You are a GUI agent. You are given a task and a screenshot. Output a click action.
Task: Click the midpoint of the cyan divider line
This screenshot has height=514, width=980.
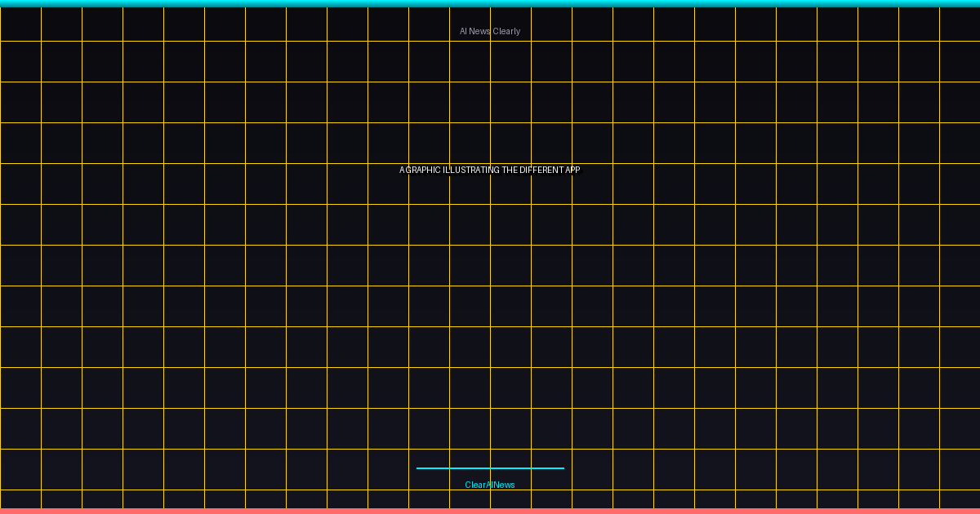[490, 468]
